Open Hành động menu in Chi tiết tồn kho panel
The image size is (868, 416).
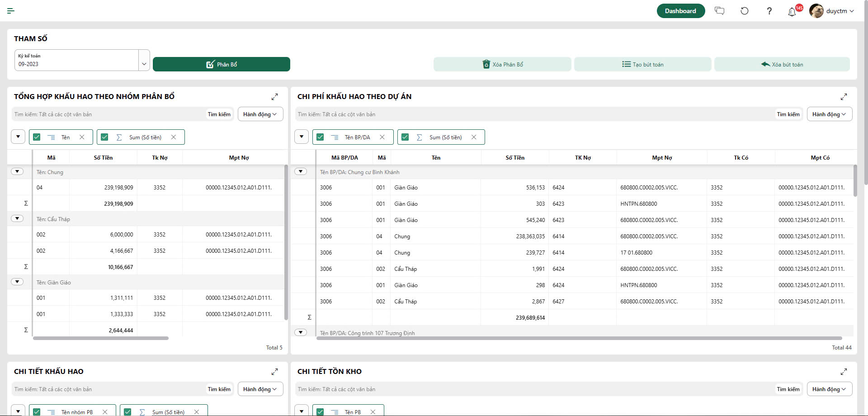[x=830, y=389]
